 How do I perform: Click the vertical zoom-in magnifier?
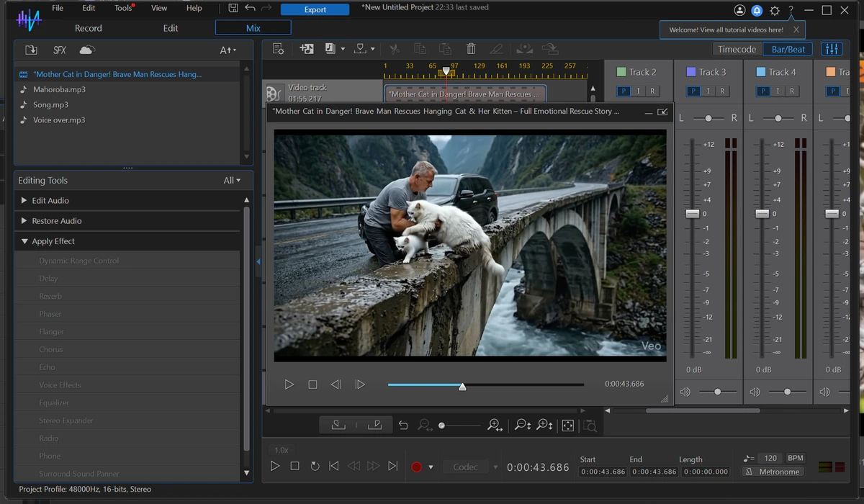tap(545, 426)
